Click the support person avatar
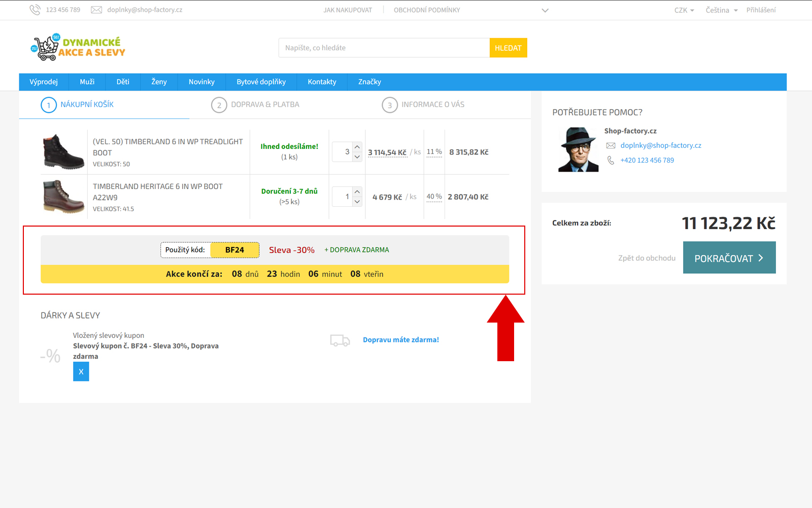This screenshot has height=508, width=812. point(579,149)
